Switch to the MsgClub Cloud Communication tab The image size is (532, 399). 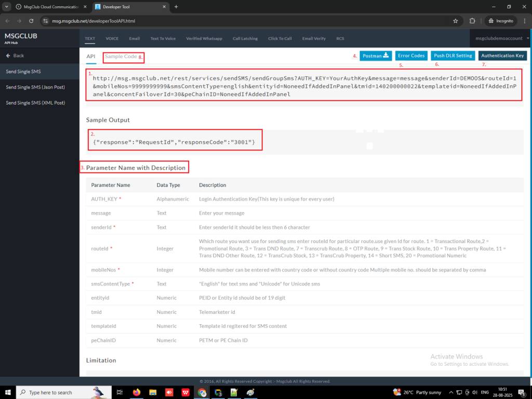(51, 7)
